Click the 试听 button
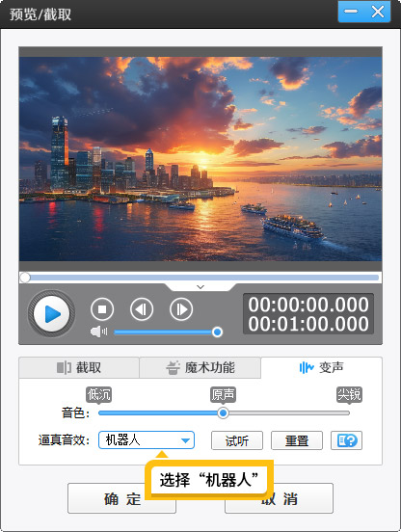 click(237, 440)
